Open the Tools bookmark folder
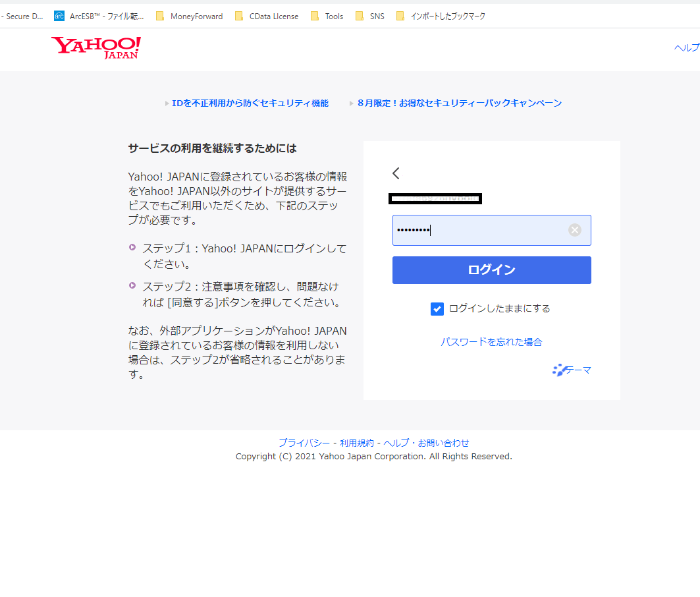 327,16
